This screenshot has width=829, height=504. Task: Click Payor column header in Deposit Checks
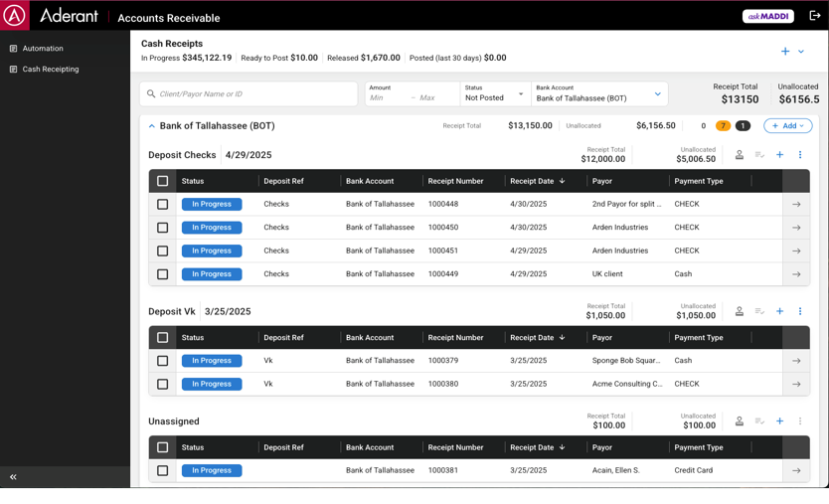tap(602, 181)
